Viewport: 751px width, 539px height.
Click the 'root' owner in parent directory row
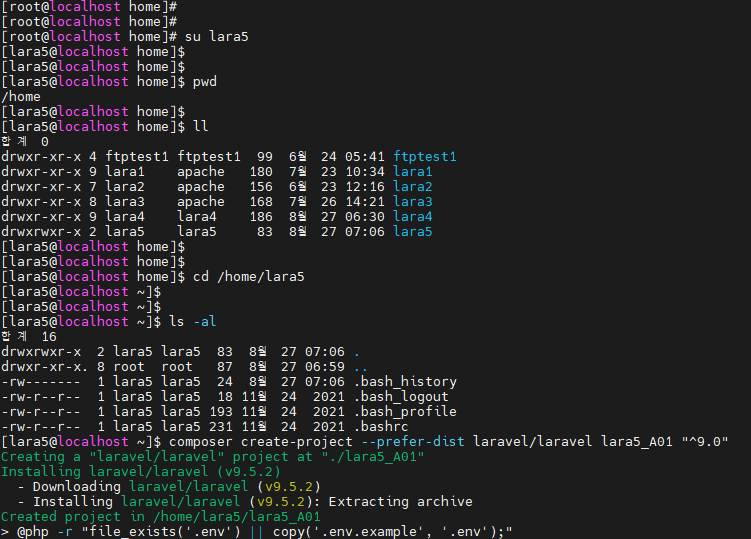(129, 367)
